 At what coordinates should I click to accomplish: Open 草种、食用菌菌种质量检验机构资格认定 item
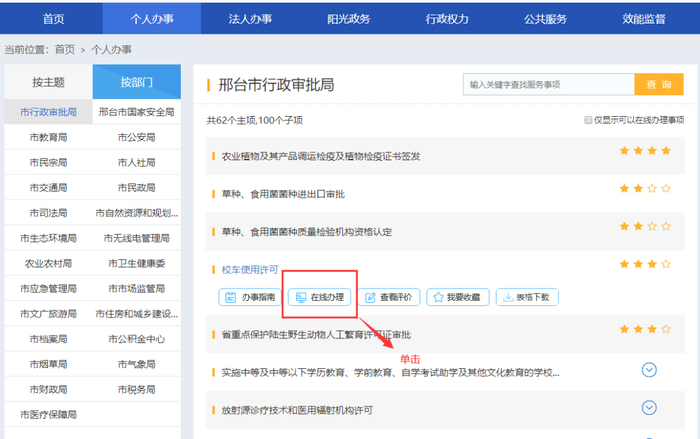pyautogui.click(x=307, y=232)
